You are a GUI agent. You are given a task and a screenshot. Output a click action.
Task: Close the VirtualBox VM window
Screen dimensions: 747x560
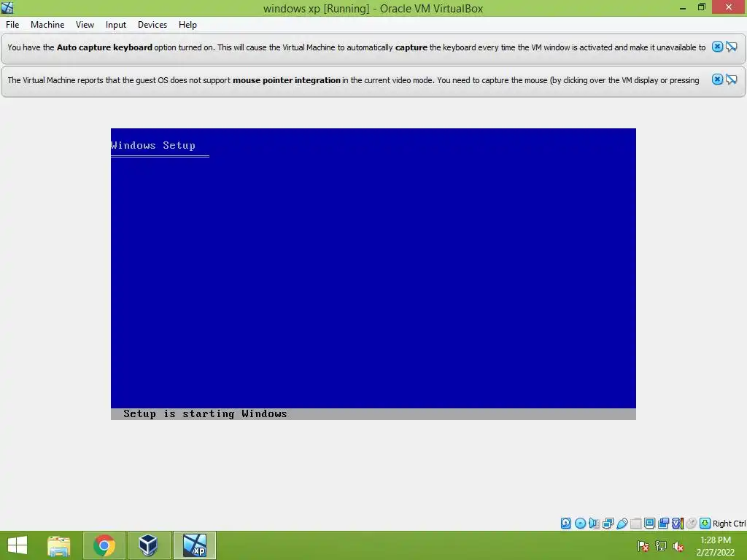(729, 7)
